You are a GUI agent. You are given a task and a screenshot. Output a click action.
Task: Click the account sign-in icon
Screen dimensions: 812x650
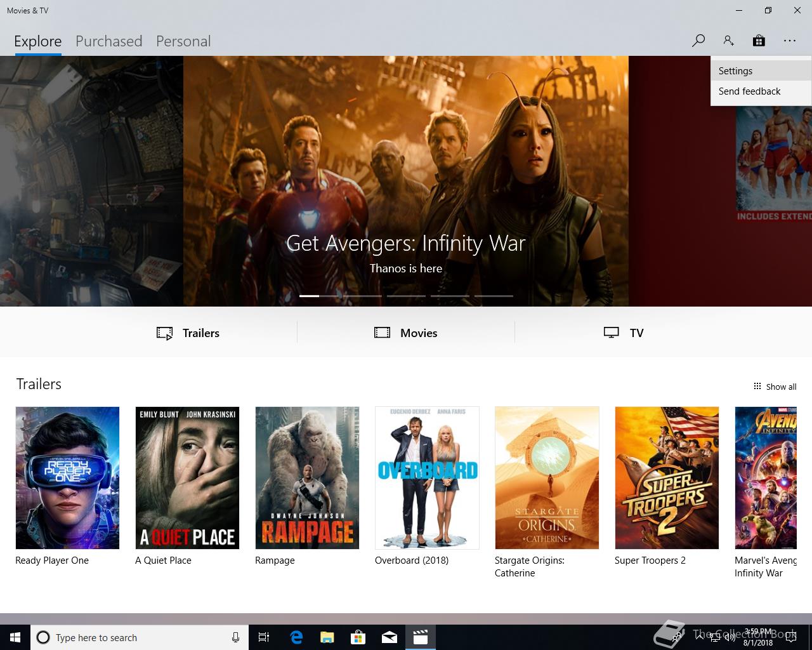point(728,41)
